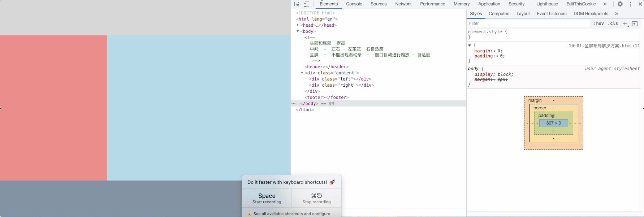The width and height of the screenshot is (644, 217).
Task: Toggle the device toolbar icon
Action: tap(306, 4)
